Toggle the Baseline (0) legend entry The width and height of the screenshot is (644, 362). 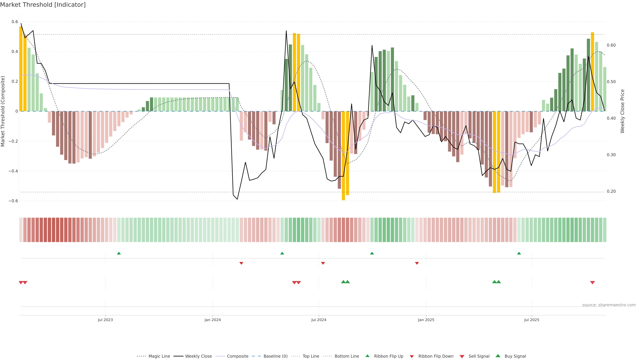pyautogui.click(x=276, y=356)
